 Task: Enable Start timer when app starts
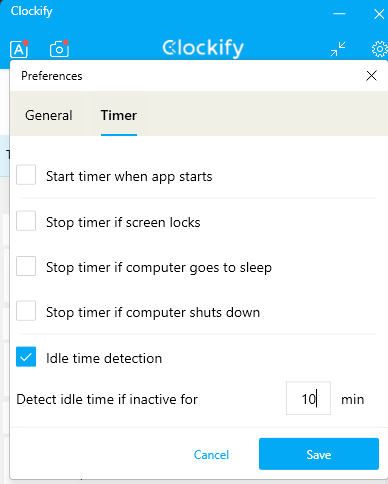point(26,174)
